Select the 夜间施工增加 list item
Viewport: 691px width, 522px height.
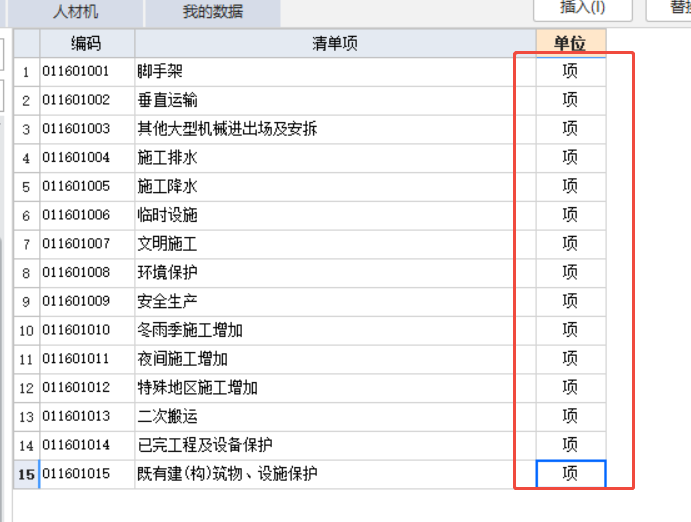[x=335, y=359]
